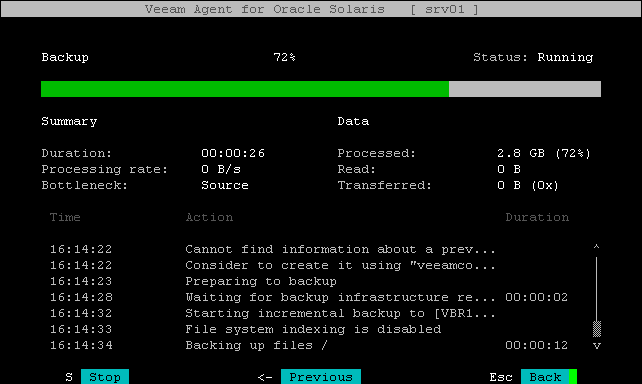The height and width of the screenshot is (384, 642).
Task: Go to the Previous screen button
Action: click(x=321, y=377)
